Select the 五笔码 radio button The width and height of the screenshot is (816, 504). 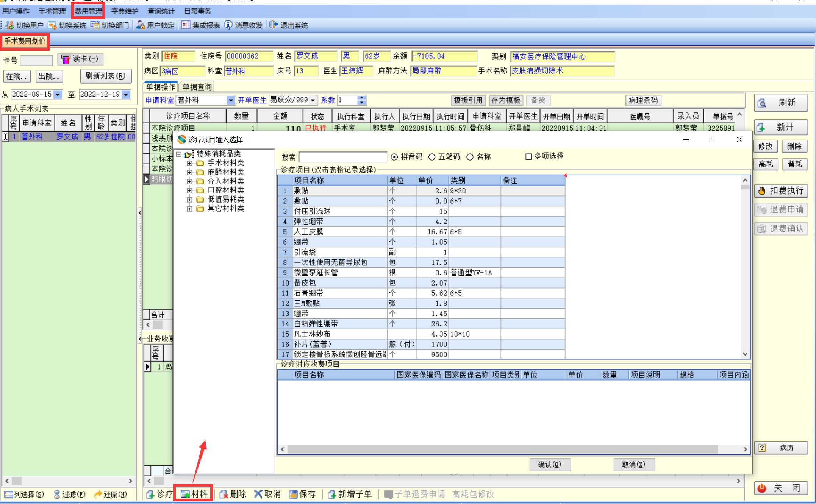click(x=432, y=157)
